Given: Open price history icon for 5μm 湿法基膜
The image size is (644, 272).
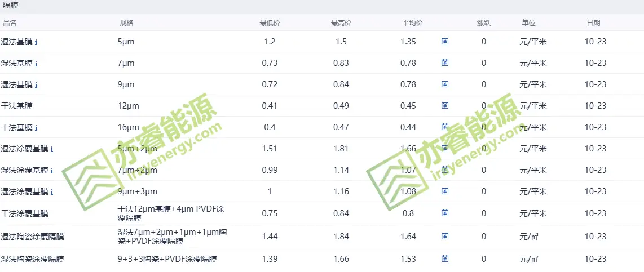Looking at the screenshot, I should coord(445,42).
